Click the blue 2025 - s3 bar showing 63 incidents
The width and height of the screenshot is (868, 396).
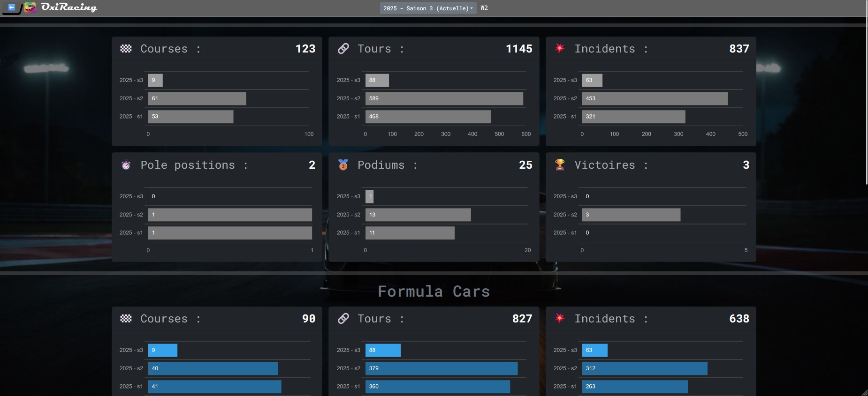(595, 350)
